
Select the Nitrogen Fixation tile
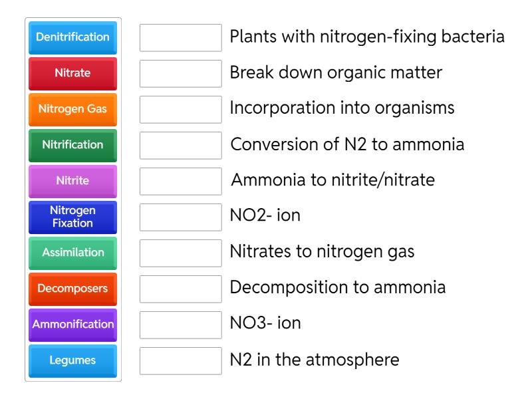[73, 217]
